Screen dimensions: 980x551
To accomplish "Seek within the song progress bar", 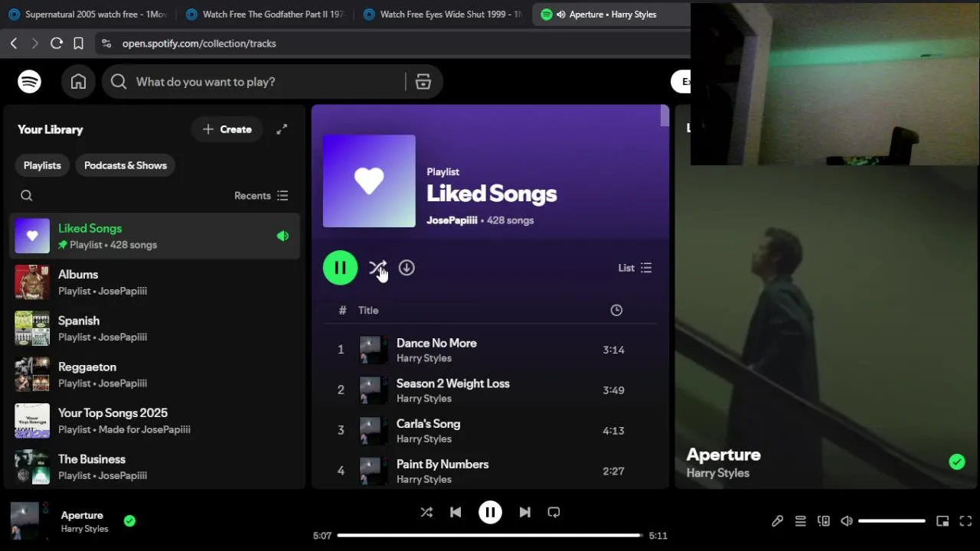I will coord(490,536).
